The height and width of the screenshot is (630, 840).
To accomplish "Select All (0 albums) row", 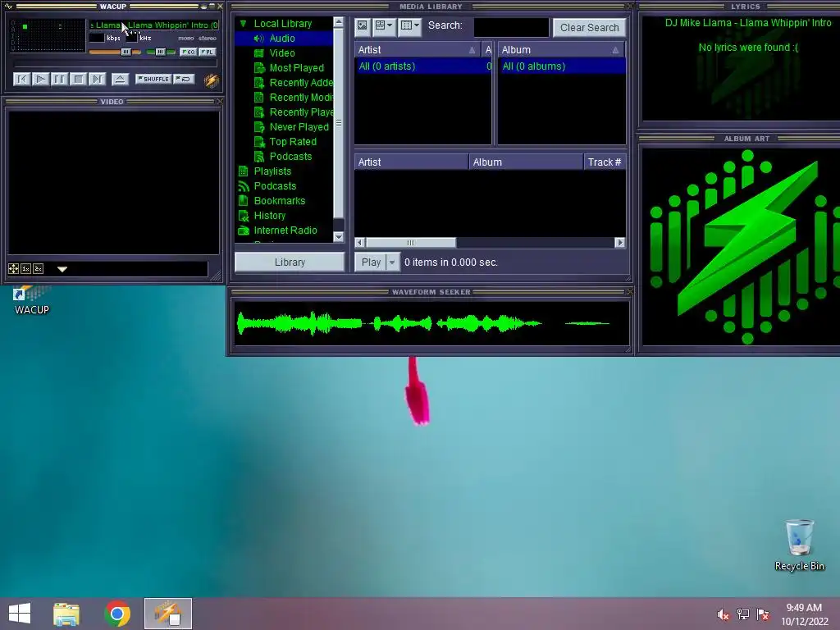I will coord(562,66).
